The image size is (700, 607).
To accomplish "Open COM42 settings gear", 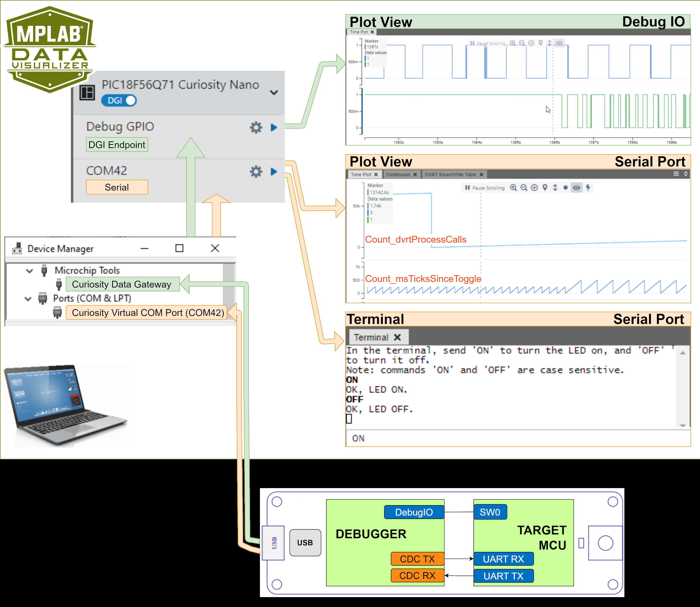I will (256, 171).
